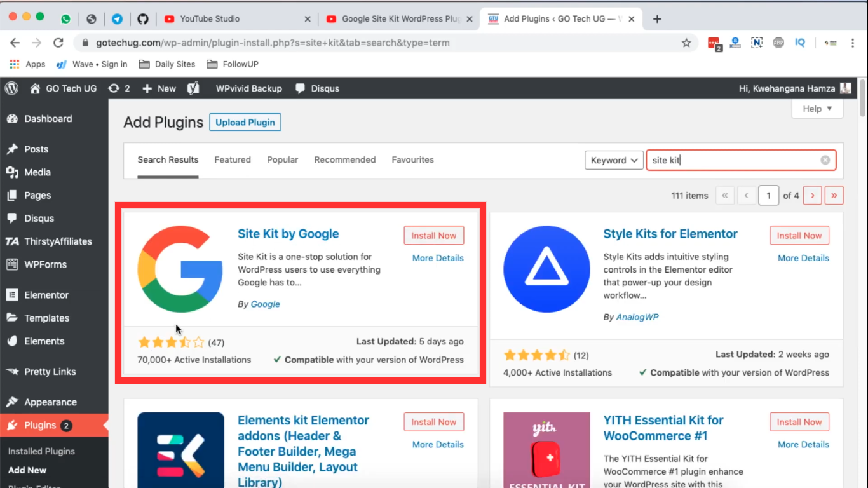868x488 pixels.
Task: Click the N extension icon in toolbar
Action: point(757,43)
